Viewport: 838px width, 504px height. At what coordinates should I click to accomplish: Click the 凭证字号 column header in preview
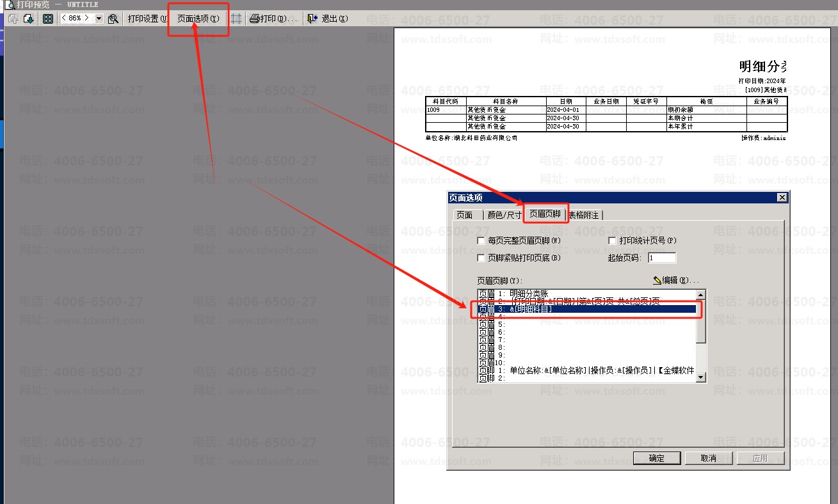click(x=647, y=101)
